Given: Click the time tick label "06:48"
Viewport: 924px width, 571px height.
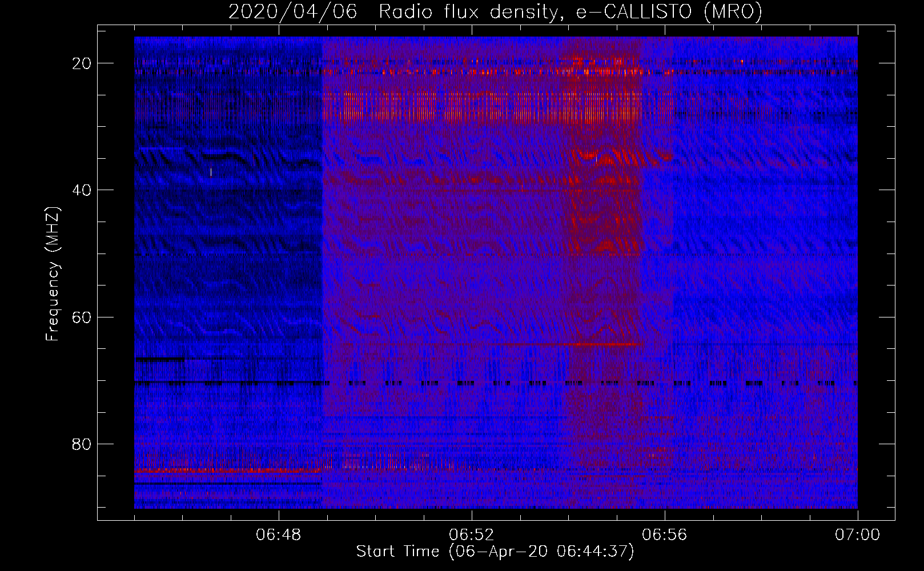Looking at the screenshot, I should 279,535.
